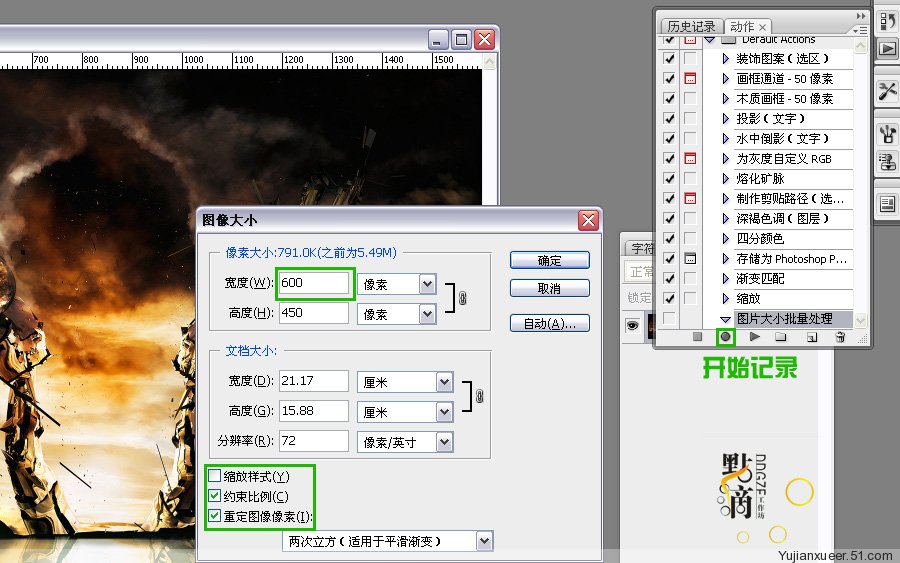Toggle dialog icon for 画框通道 - 50 像素
Screen dimensions: 900x563
pos(690,78)
